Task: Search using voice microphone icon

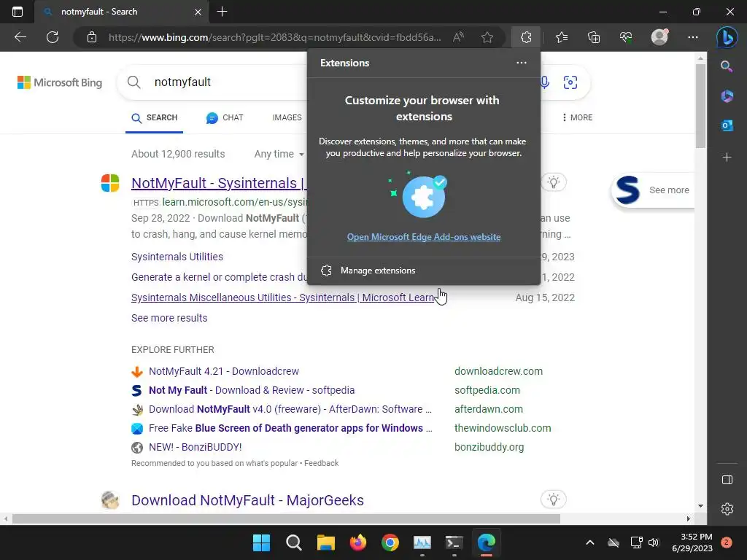Action: point(545,82)
